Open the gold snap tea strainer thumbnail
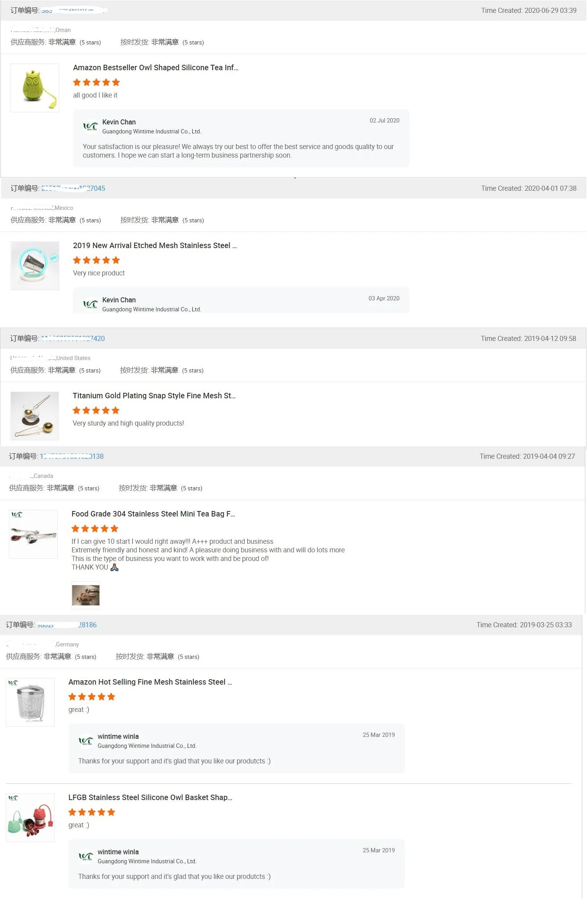The height and width of the screenshot is (905, 588). (x=34, y=416)
